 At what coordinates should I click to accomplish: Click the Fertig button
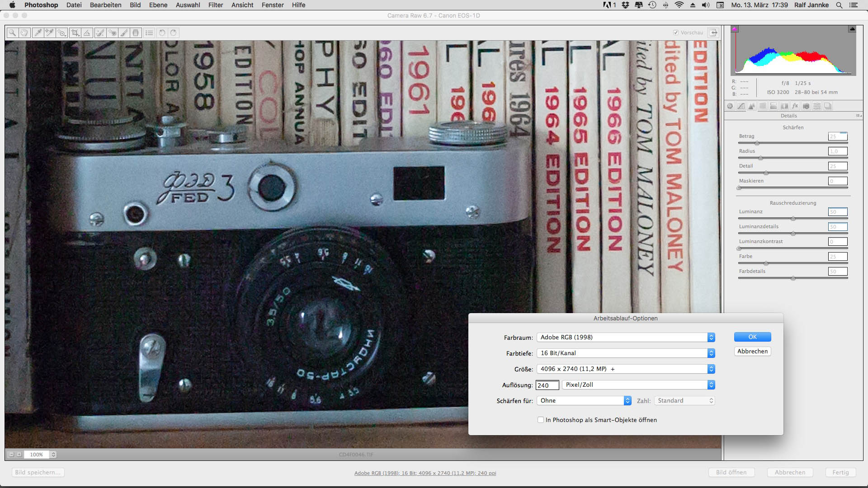[x=841, y=473]
